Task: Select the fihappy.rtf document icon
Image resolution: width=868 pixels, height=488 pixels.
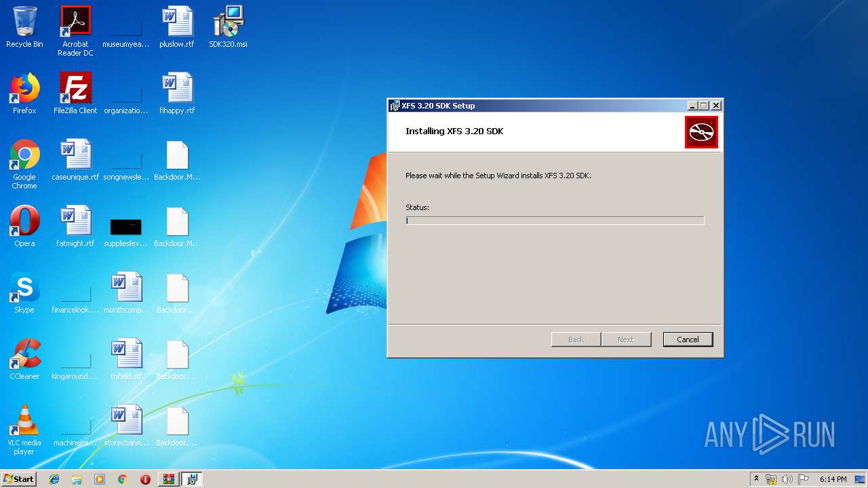Action: pos(177,94)
